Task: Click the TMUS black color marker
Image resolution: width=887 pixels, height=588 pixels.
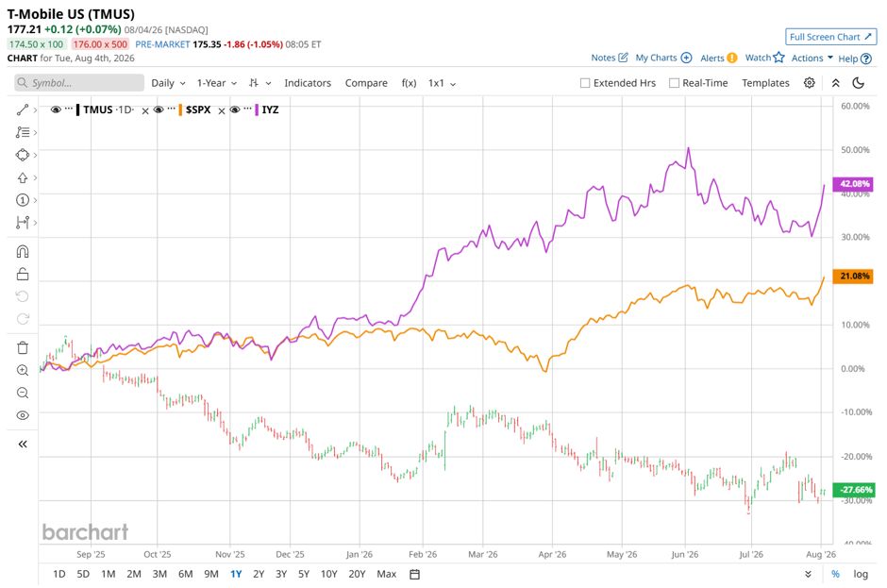Action: tap(78, 109)
